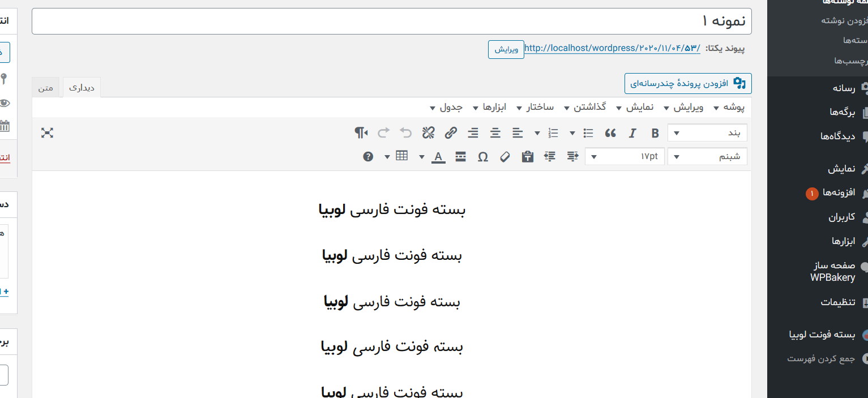This screenshot has width=868, height=398.
Task: Click the indent icon adjacent to the 17pt box
Action: (572, 156)
